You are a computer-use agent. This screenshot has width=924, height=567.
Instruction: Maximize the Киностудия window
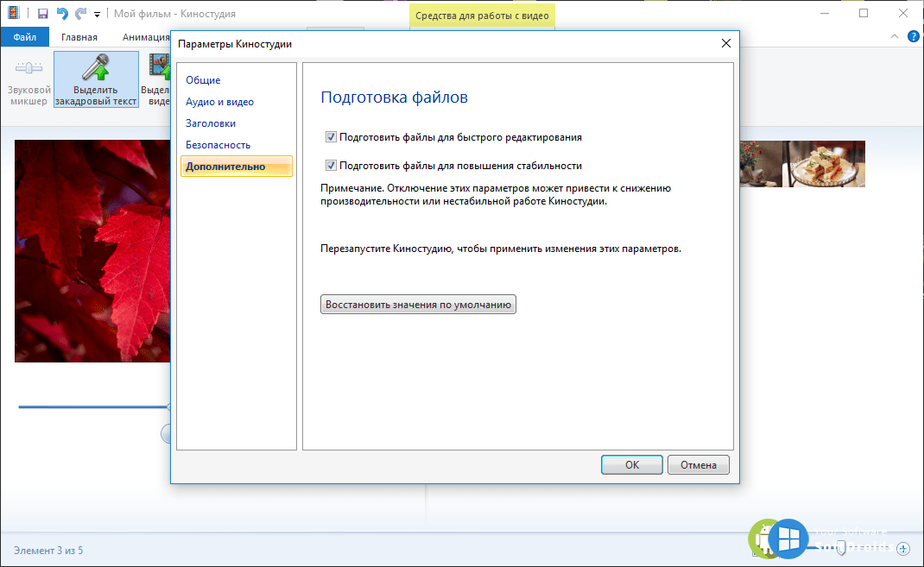tap(864, 13)
